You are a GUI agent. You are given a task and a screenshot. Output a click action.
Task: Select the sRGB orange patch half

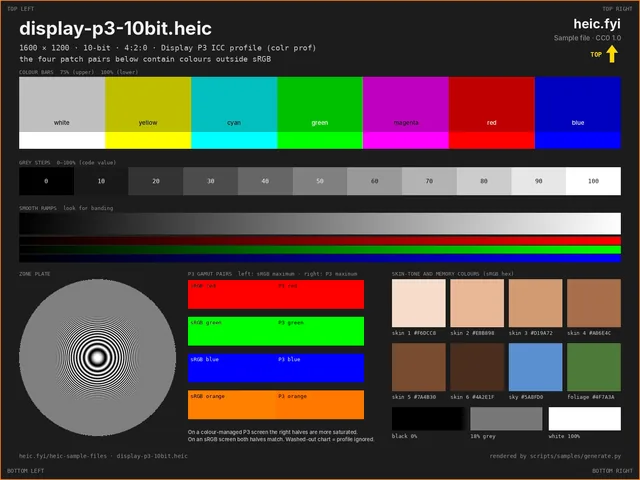pos(232,404)
